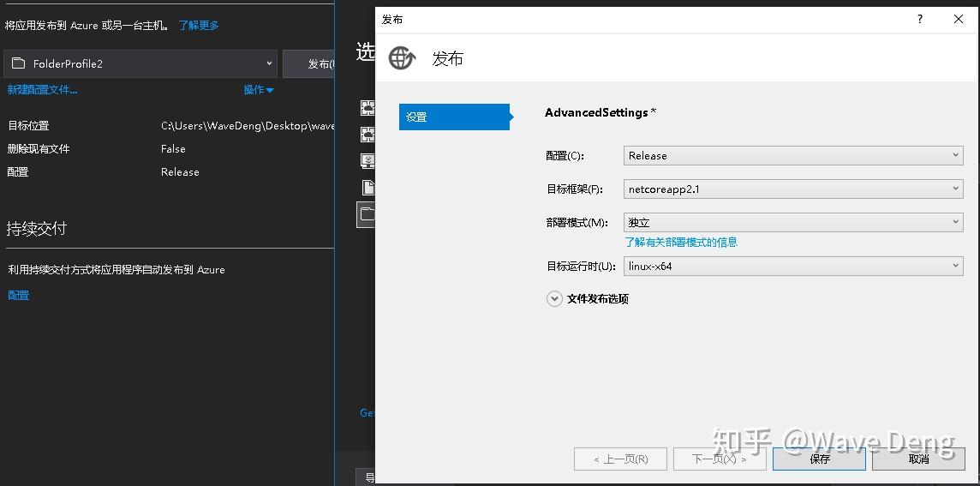Open the 目标运行时 linux-x64 dropdown
This screenshot has width=980, height=486.
tap(793, 266)
